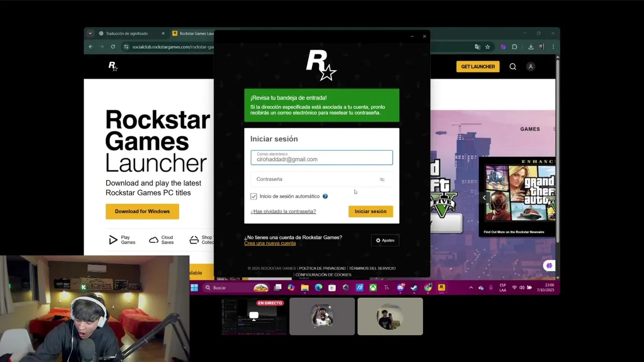Open browser three-dot menu
Screen dimensions: 644x362
tap(553, 47)
